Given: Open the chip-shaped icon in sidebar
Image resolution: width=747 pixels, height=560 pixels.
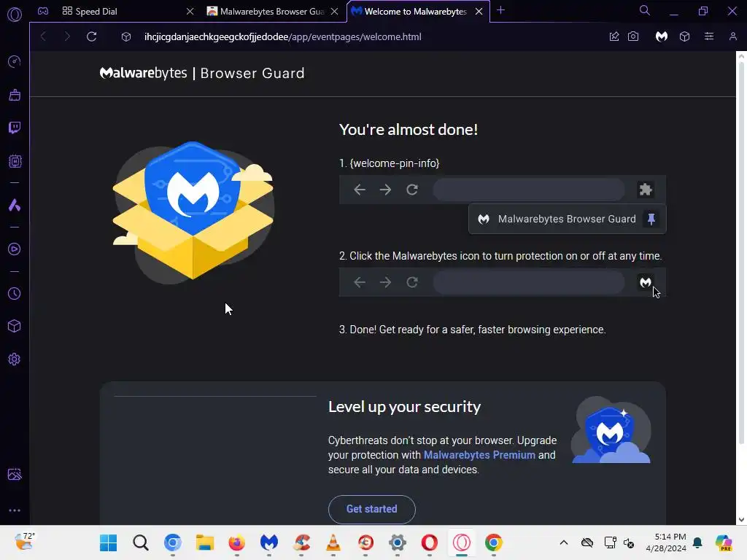Looking at the screenshot, I should point(15,161).
